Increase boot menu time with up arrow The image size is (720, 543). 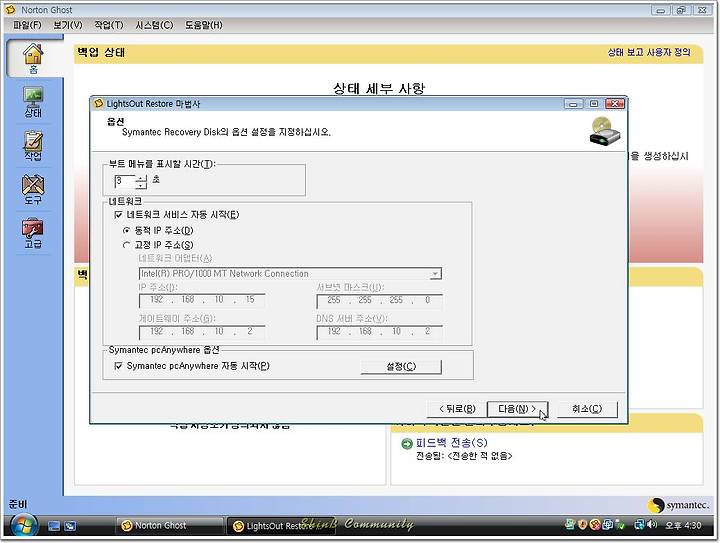click(x=141, y=178)
